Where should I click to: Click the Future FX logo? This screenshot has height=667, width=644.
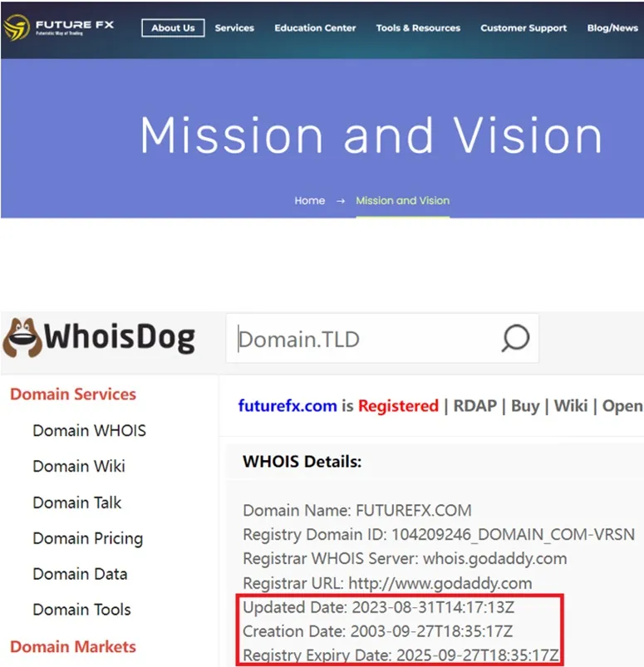[59, 27]
